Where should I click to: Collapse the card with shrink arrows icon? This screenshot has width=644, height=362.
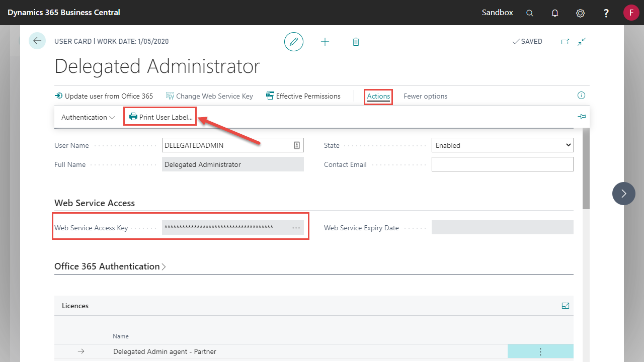[x=582, y=42]
